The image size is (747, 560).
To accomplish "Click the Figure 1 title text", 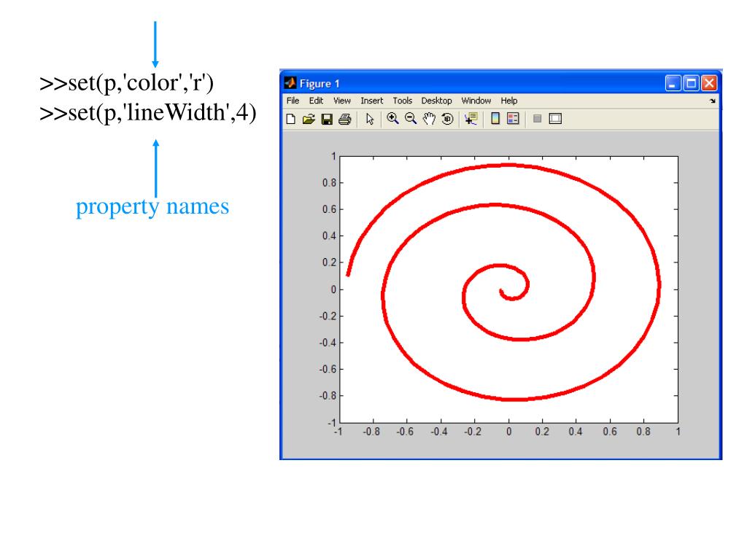I will (x=320, y=84).
